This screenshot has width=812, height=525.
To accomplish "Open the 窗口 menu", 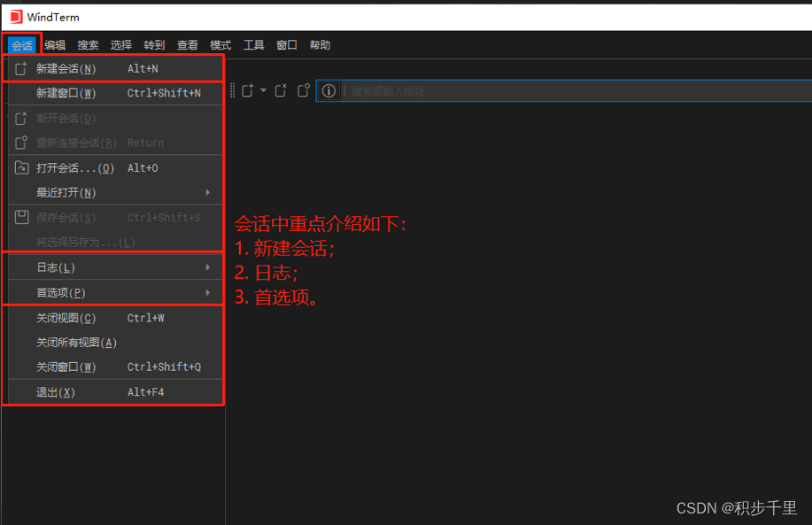I will (287, 45).
